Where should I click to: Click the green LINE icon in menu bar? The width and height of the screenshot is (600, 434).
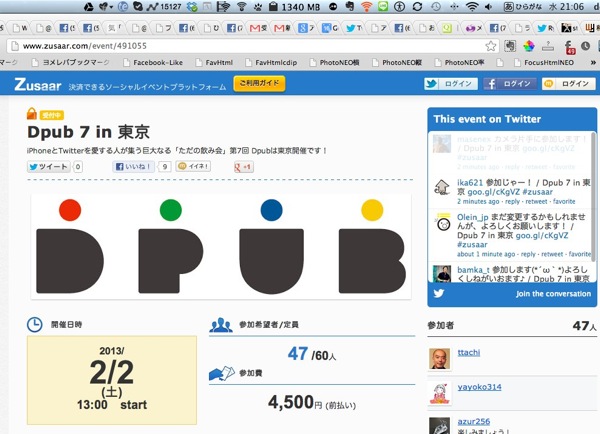383,6
